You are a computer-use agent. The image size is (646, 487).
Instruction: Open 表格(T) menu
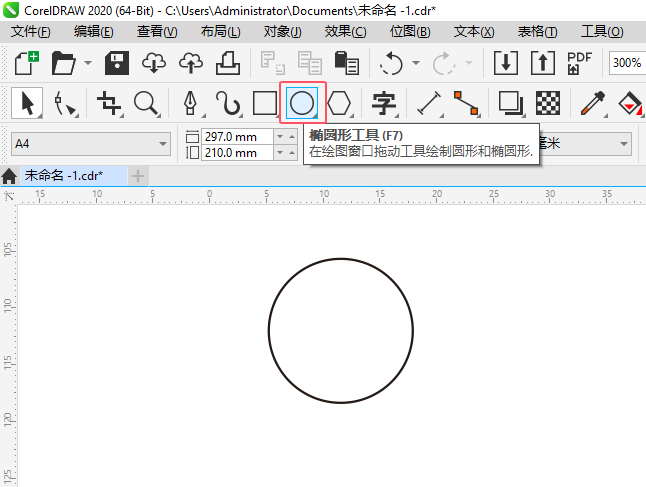click(537, 32)
